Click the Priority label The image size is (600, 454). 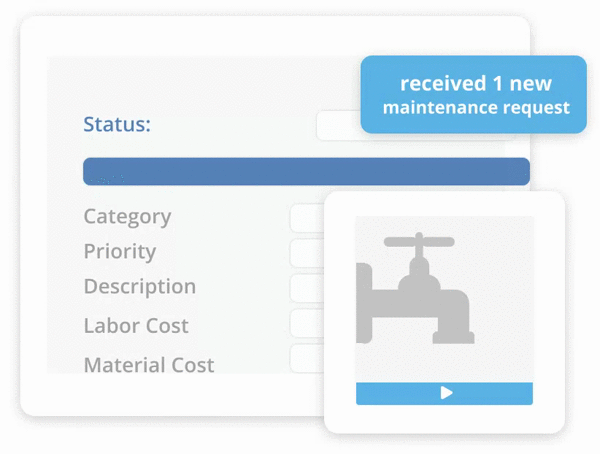[x=120, y=251]
